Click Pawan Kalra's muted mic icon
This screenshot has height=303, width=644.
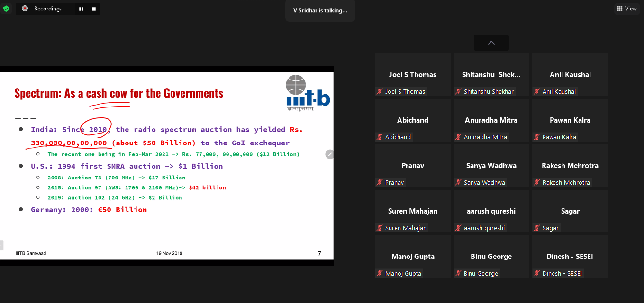(537, 137)
